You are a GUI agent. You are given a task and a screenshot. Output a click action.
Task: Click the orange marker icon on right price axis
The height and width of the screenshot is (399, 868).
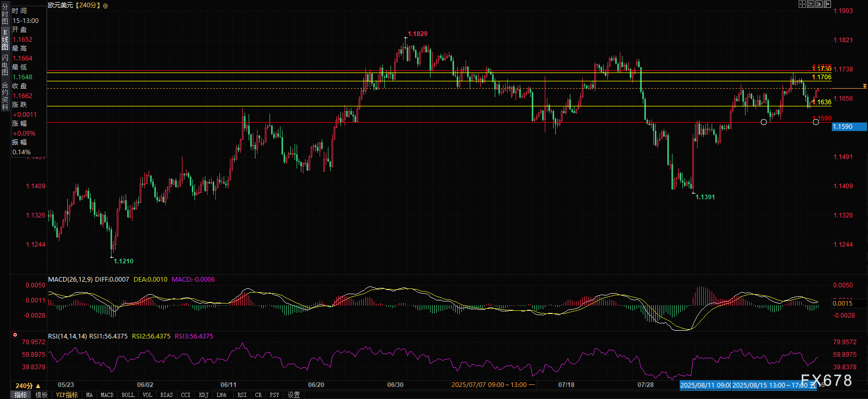click(x=865, y=86)
